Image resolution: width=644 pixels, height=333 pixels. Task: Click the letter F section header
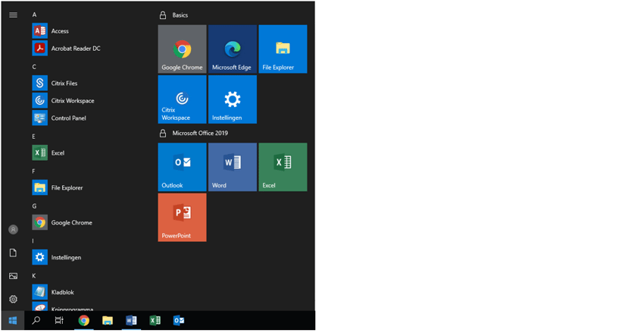click(33, 171)
